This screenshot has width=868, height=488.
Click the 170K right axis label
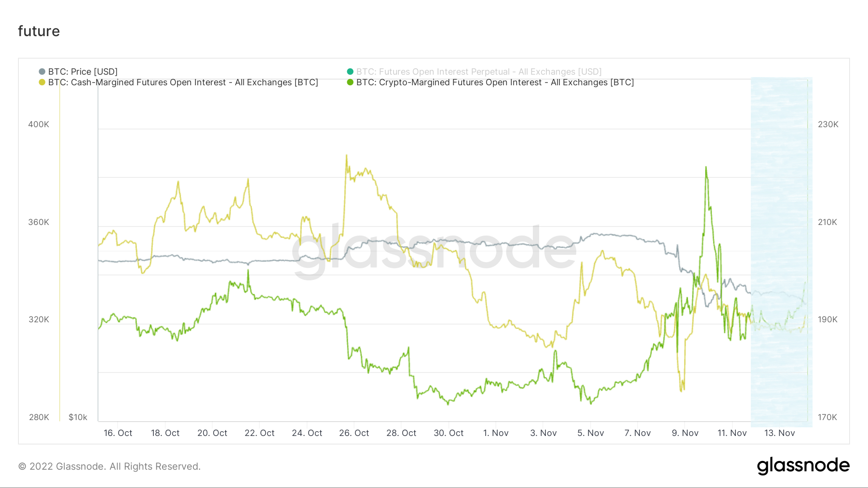827,417
